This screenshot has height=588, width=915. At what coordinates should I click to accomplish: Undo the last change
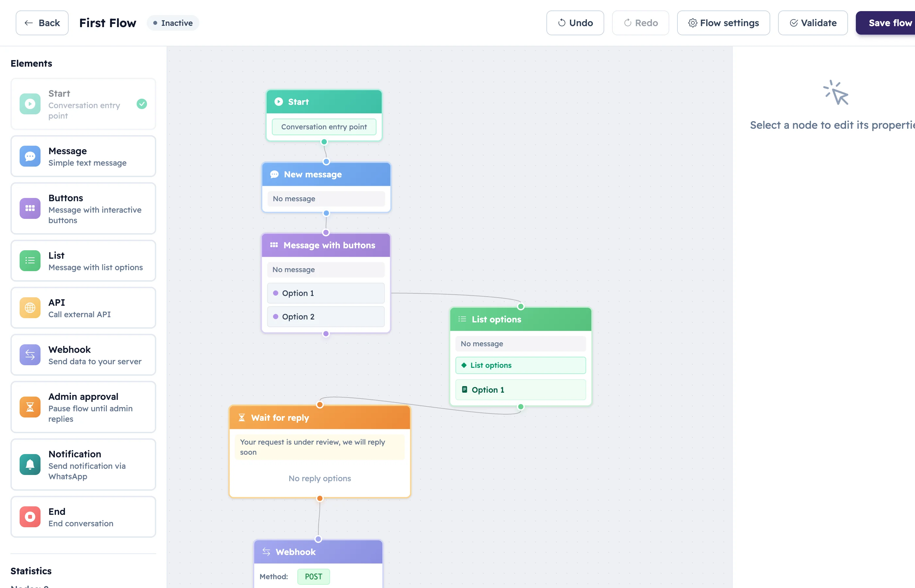(x=575, y=23)
